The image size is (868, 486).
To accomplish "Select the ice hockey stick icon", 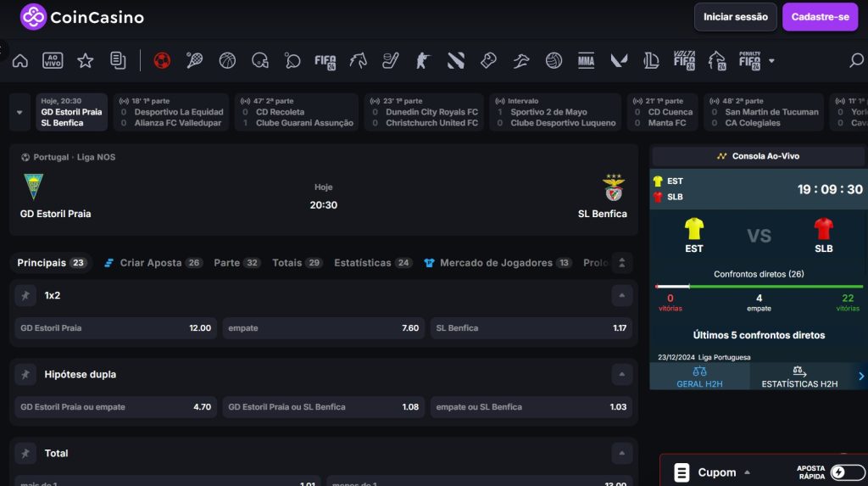I will tap(390, 60).
